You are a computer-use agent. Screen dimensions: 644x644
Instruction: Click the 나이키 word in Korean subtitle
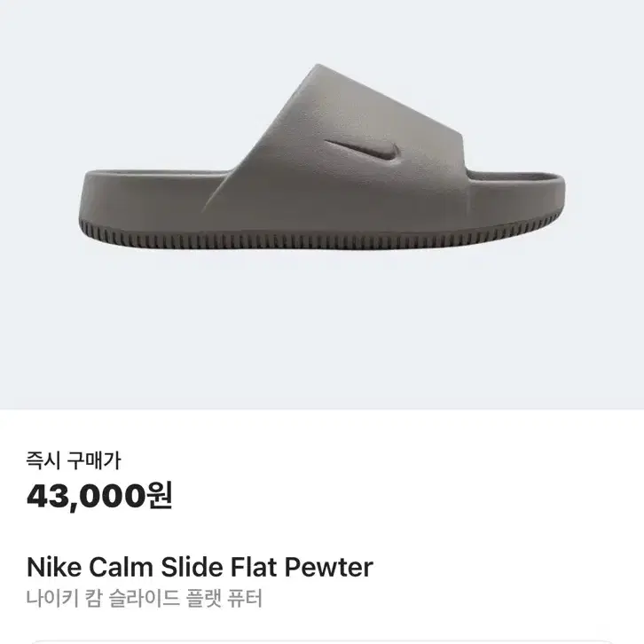pos(52,598)
